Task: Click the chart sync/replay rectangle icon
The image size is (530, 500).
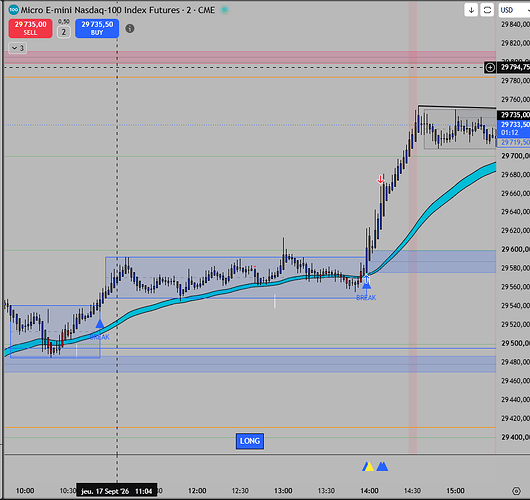Action: coord(487,10)
